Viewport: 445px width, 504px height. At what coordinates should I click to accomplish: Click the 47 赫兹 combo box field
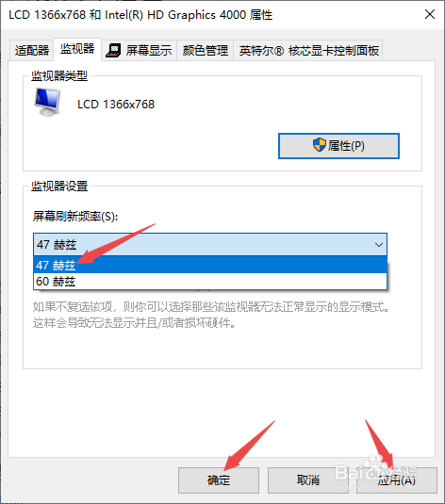point(210,245)
